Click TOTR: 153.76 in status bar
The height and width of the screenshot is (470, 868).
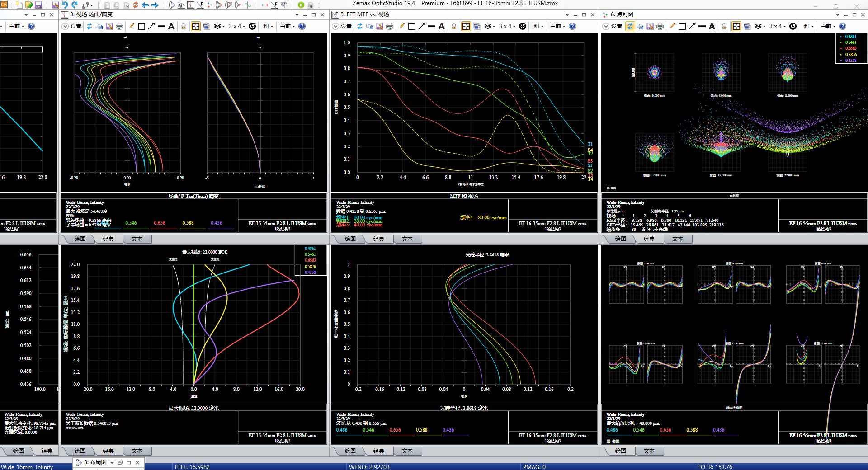click(715, 467)
